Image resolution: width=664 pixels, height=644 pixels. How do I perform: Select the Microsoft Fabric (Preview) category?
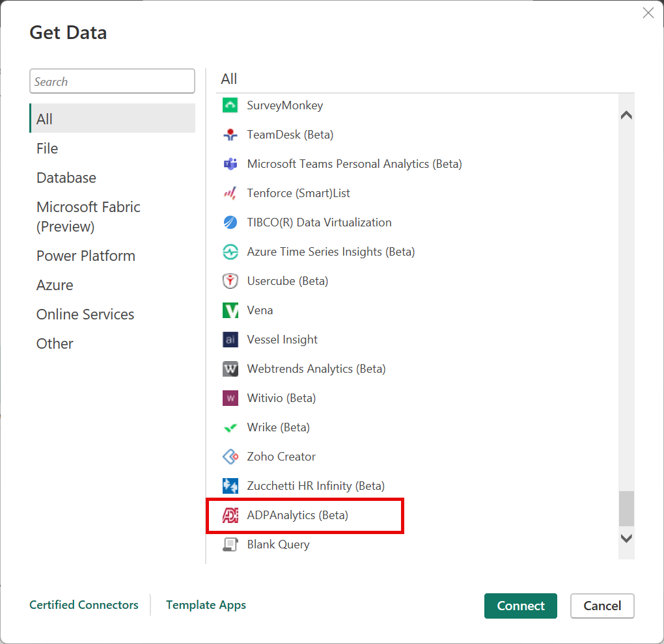point(112,217)
